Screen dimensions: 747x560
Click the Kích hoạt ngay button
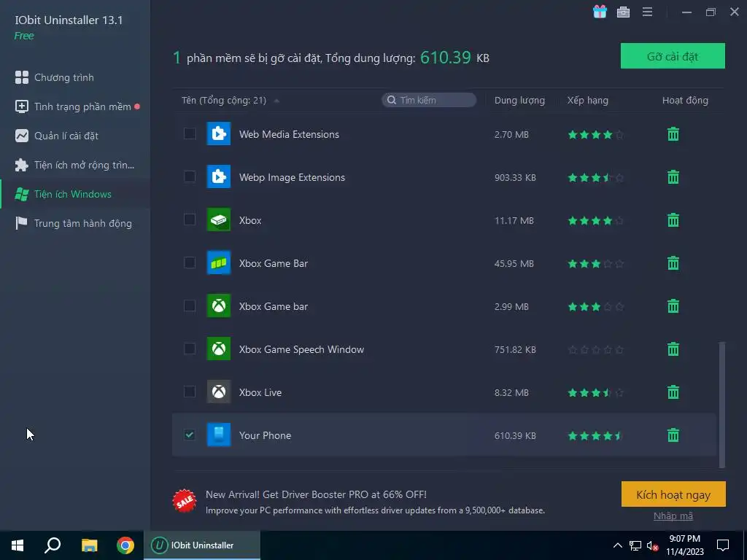point(673,494)
